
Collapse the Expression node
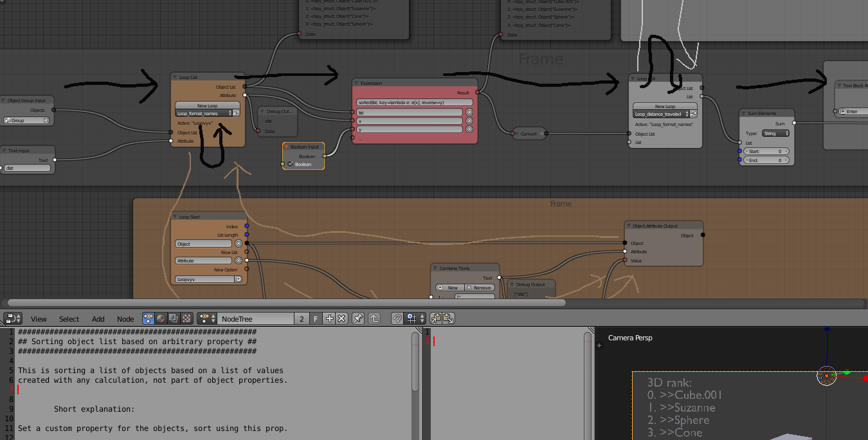pyautogui.click(x=357, y=83)
